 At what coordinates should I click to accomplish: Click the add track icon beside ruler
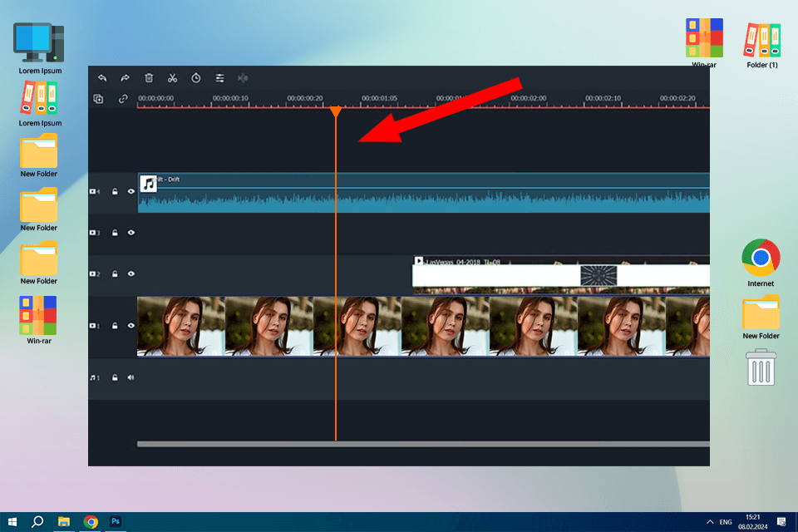[98, 99]
